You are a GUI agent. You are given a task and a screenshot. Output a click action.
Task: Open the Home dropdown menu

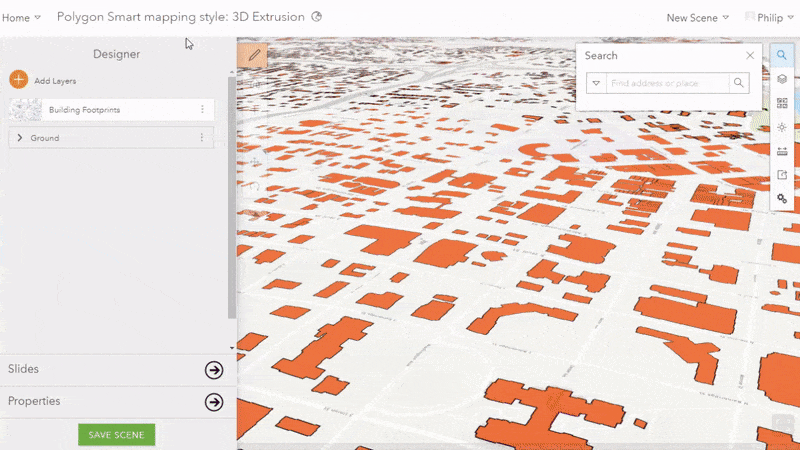pos(21,18)
